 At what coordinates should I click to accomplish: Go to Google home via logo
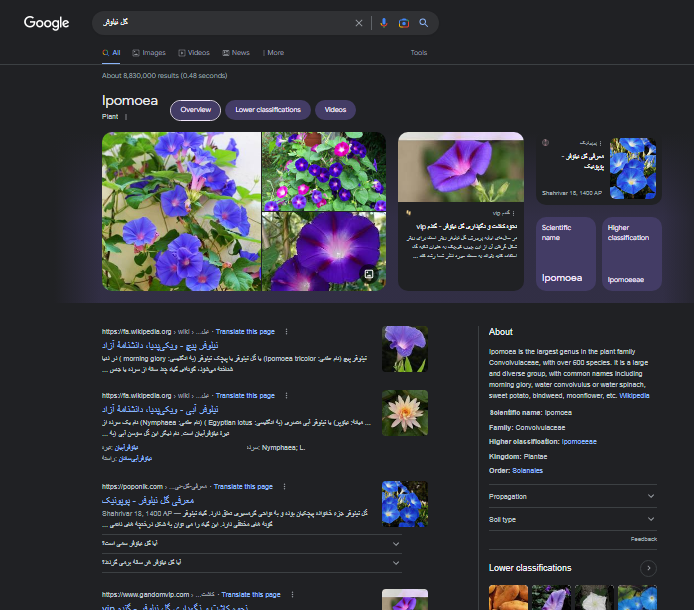click(46, 23)
